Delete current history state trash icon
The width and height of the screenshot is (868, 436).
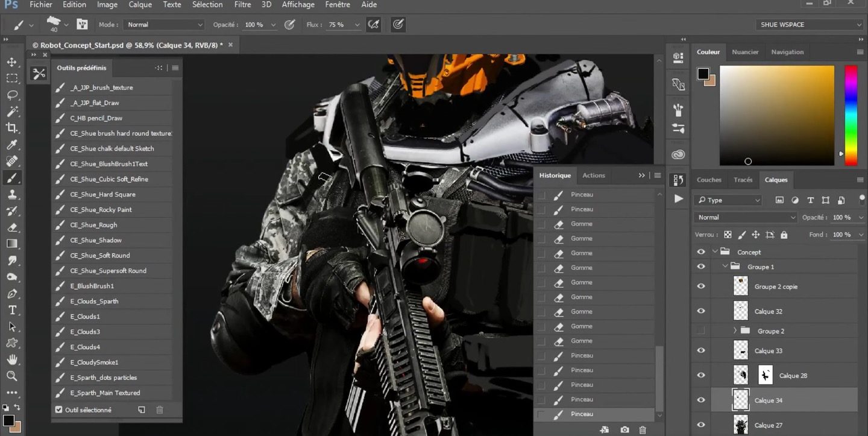click(x=643, y=429)
